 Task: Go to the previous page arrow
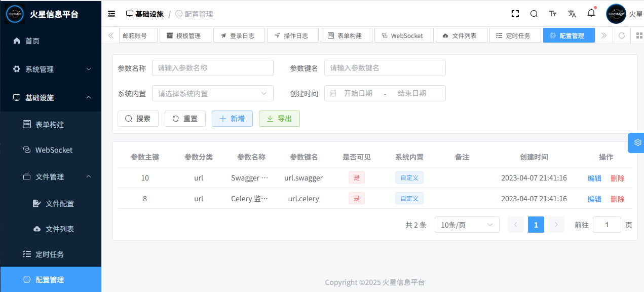pyautogui.click(x=516, y=225)
